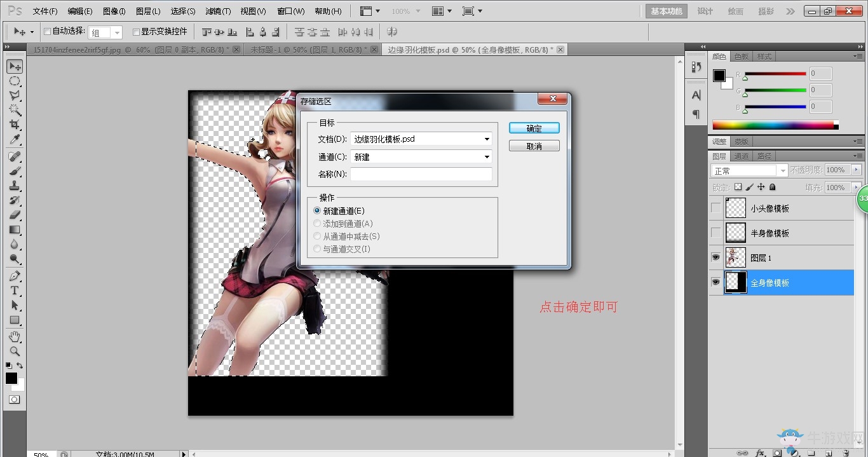The width and height of the screenshot is (868, 457).
Task: Select the Eraser tool
Action: pyautogui.click(x=15, y=215)
